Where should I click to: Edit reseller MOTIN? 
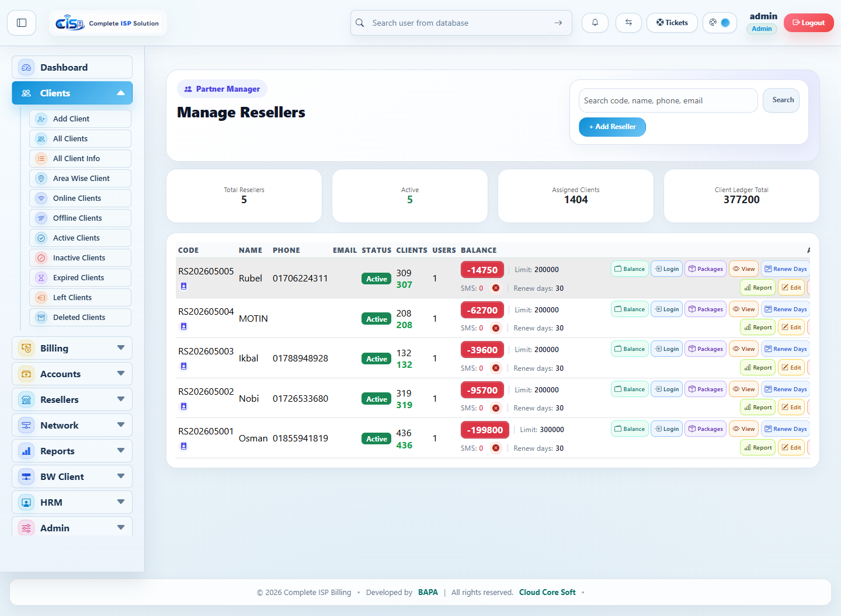[x=791, y=328]
